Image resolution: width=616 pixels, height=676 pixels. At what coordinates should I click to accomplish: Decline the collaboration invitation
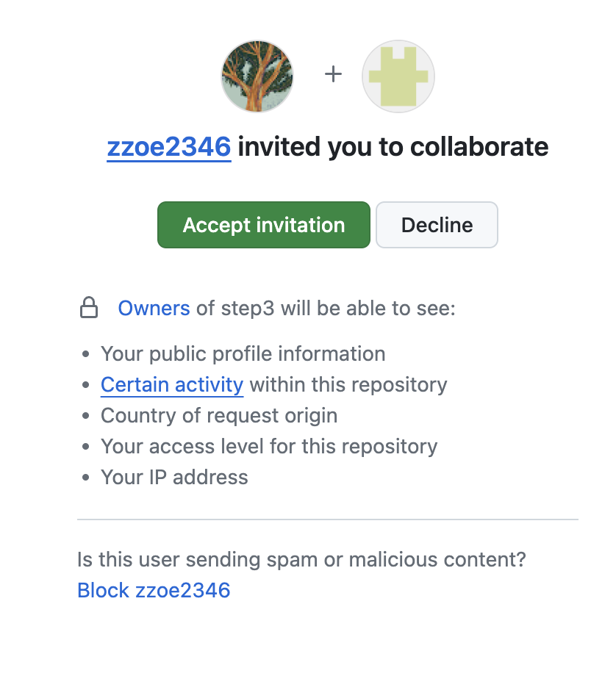tap(437, 225)
